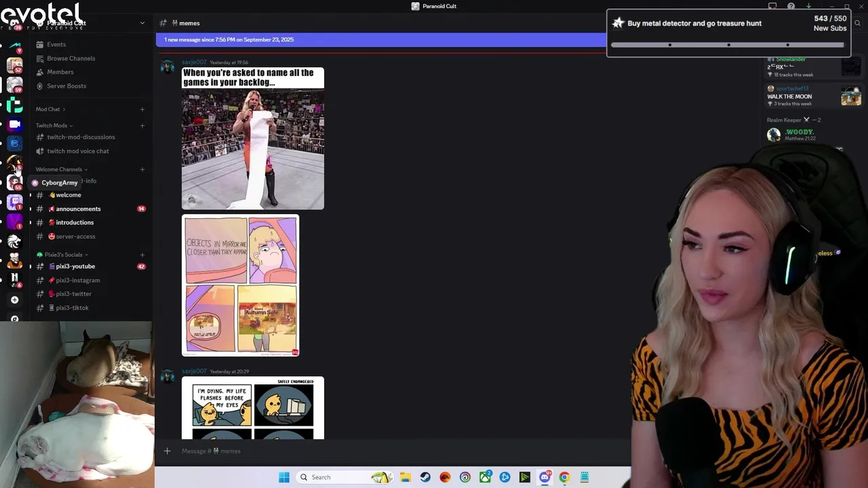The image size is (868, 488).
Task: Open the objects in mirror comic image
Action: (240, 285)
